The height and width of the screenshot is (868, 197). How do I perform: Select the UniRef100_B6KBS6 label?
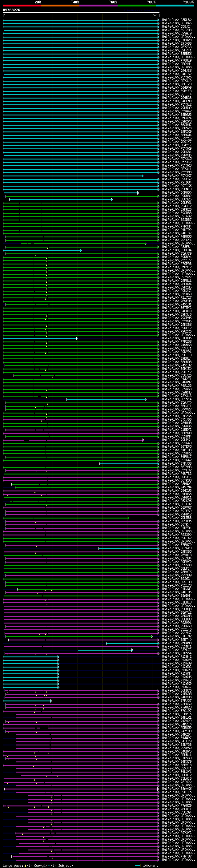pos(176,690)
